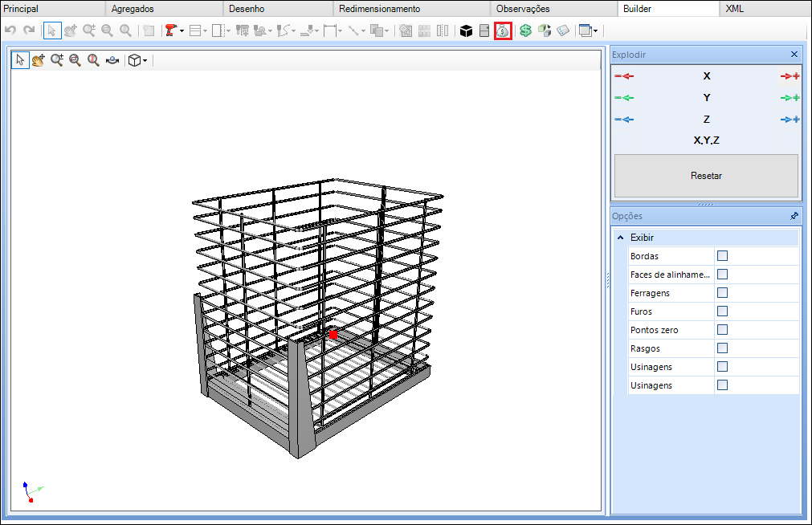Click the tag list icon

tap(563, 31)
